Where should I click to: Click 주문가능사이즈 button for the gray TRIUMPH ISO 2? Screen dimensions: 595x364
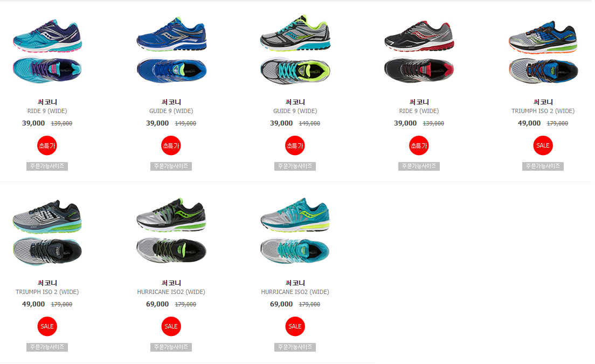point(47,347)
